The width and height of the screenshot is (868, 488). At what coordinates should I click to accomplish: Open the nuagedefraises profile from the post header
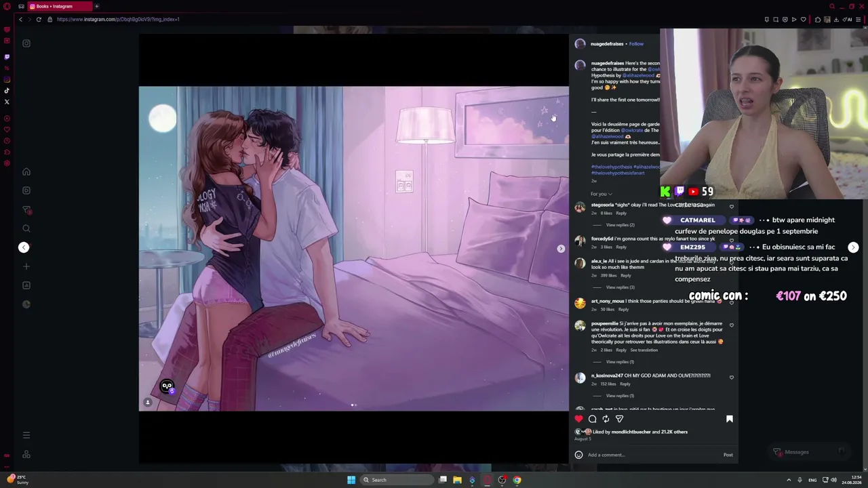(607, 44)
